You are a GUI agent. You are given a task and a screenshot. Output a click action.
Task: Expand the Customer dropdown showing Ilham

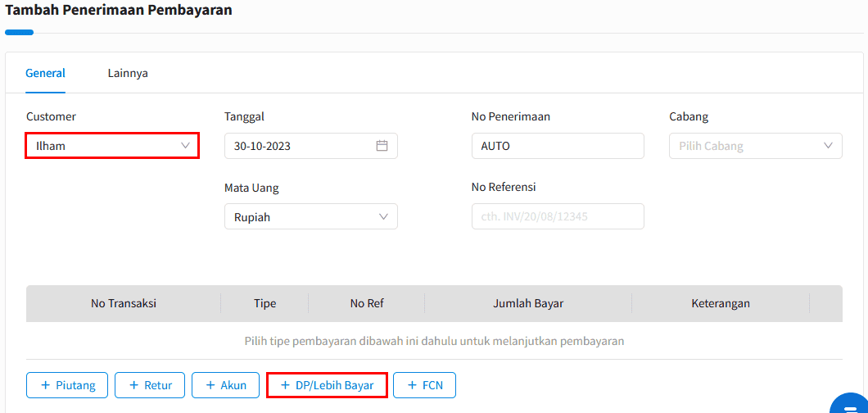tap(112, 146)
